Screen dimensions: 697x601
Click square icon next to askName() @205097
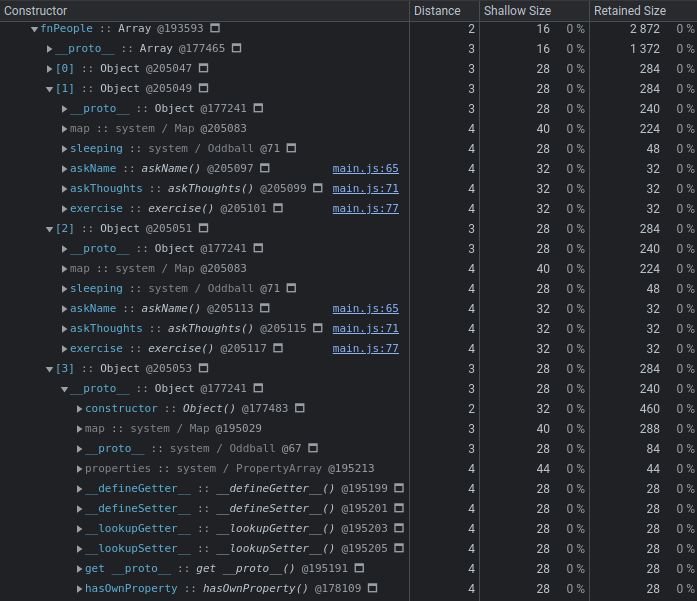265,168
